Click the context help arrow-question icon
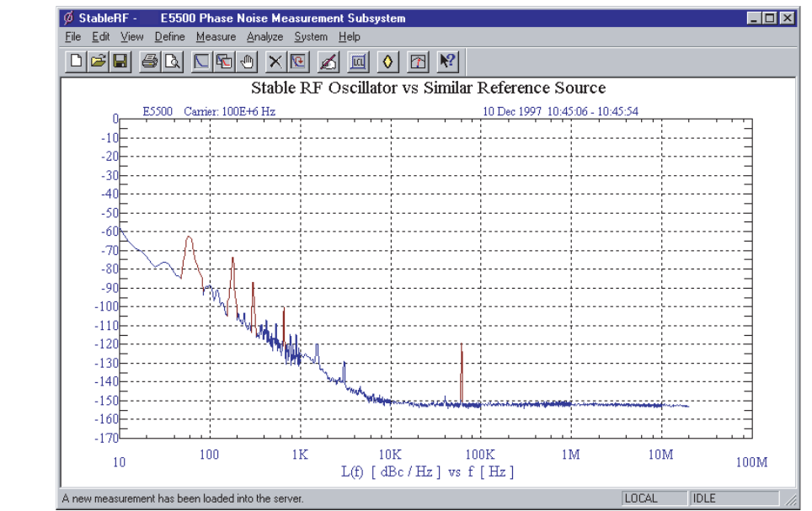The height and width of the screenshot is (511, 812). (447, 61)
